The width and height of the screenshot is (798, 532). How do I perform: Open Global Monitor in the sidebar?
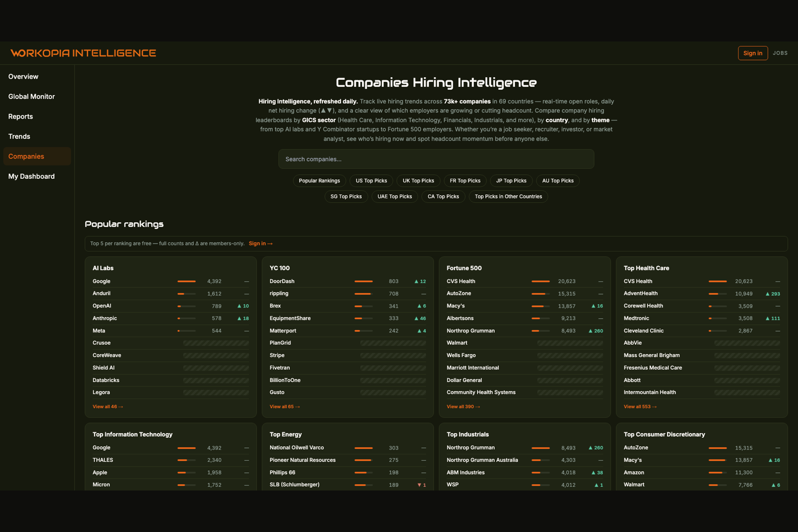(37, 96)
